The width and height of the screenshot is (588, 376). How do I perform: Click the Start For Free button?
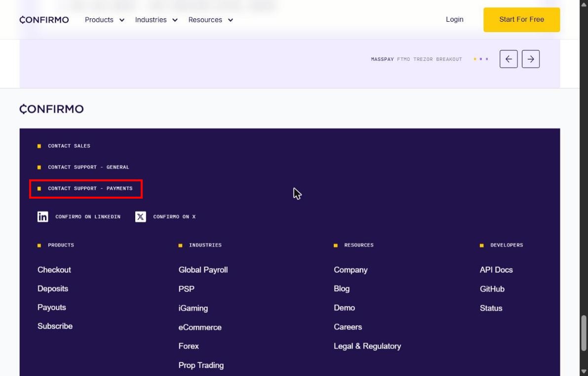[x=522, y=19]
